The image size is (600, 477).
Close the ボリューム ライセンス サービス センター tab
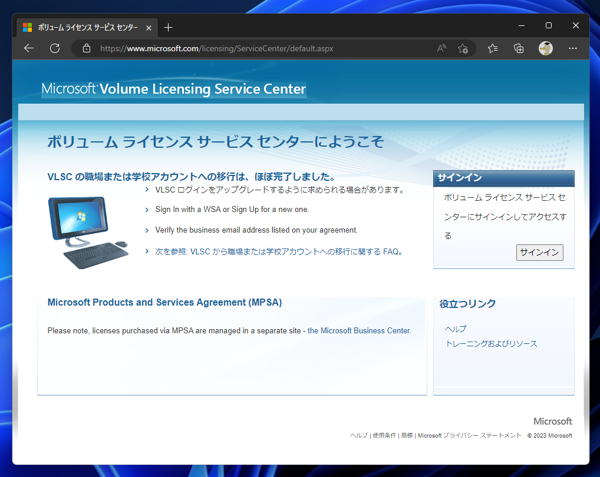149,28
